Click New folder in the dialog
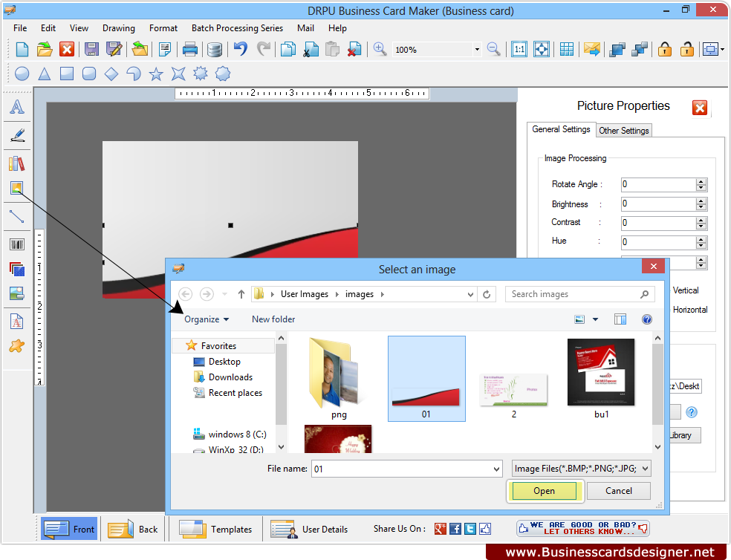 pos(273,319)
